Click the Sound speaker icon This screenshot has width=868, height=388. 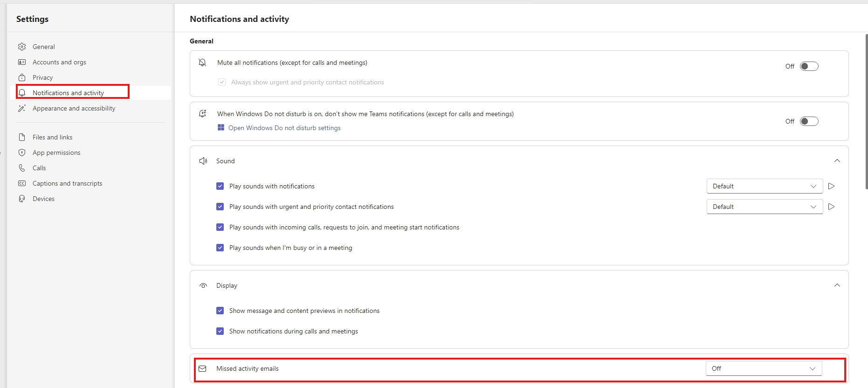pyautogui.click(x=203, y=161)
